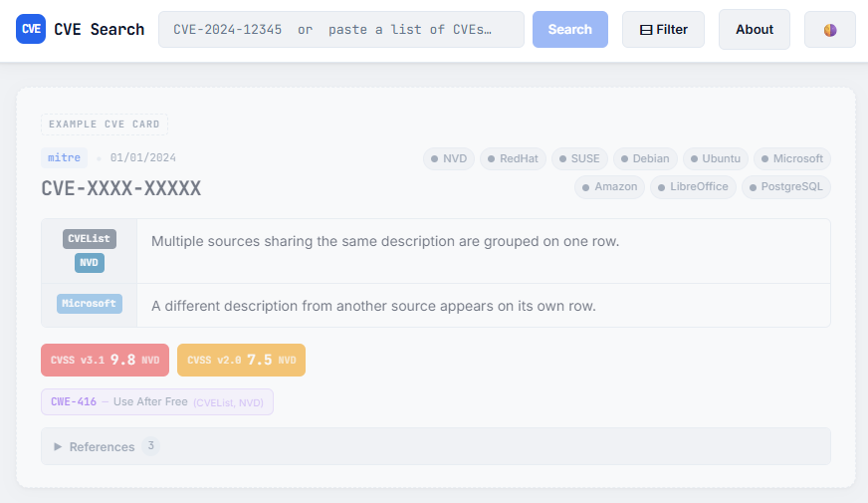Select the CVE-XXXX-XXXXX heading
Viewport: 868px width, 503px height.
(x=121, y=188)
